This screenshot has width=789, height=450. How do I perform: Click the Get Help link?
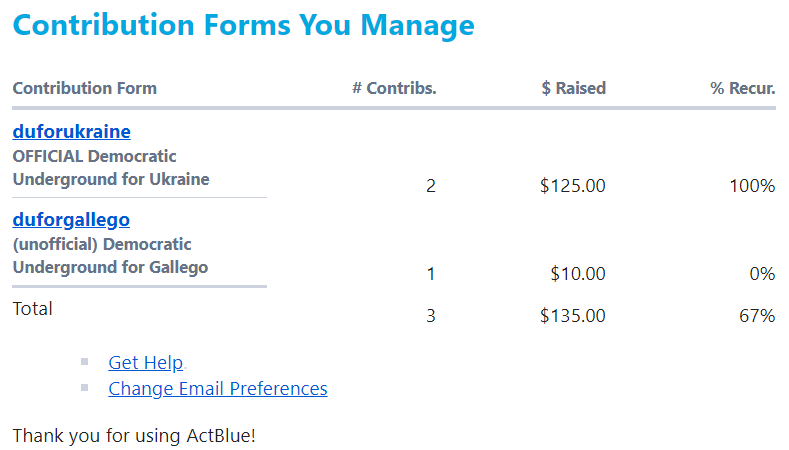[145, 363]
